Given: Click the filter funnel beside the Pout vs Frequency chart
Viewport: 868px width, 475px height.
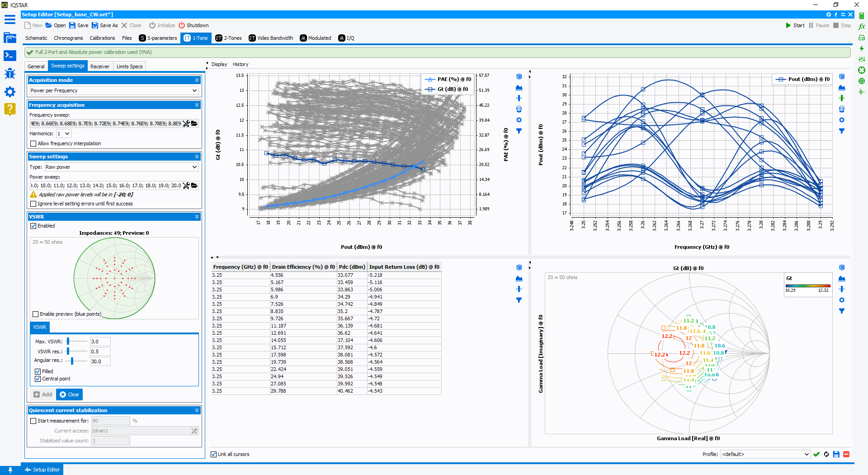Looking at the screenshot, I should (842, 131).
